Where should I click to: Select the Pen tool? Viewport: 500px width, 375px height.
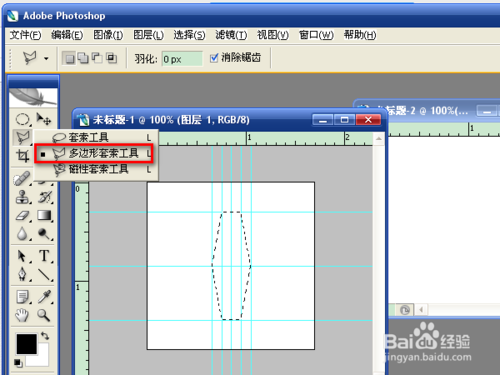point(22,274)
